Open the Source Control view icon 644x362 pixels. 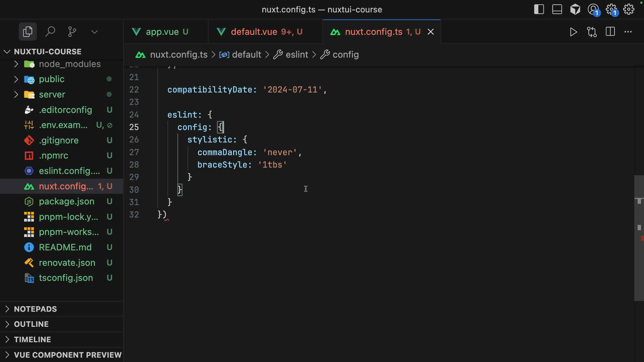coord(72,32)
